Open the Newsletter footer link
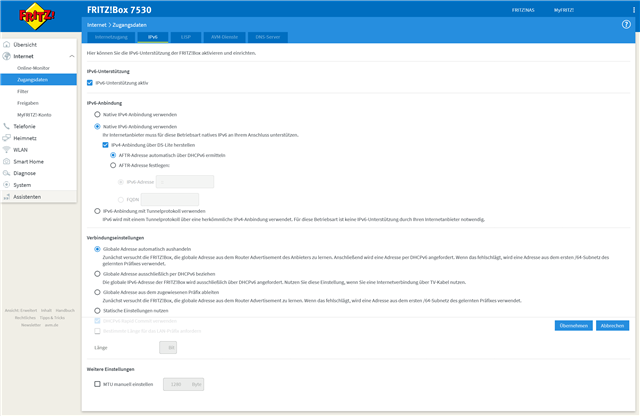Viewport: 640px width, 416px height. pyautogui.click(x=31, y=325)
